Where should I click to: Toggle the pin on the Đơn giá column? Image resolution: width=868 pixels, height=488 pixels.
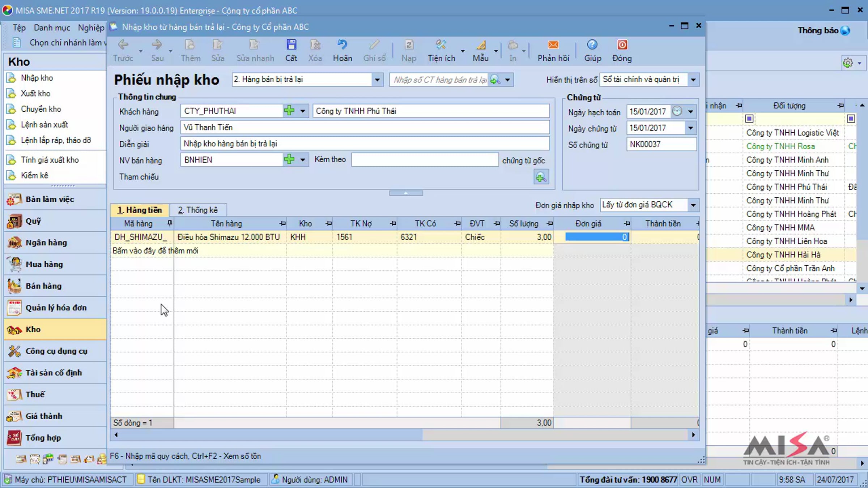tap(627, 223)
